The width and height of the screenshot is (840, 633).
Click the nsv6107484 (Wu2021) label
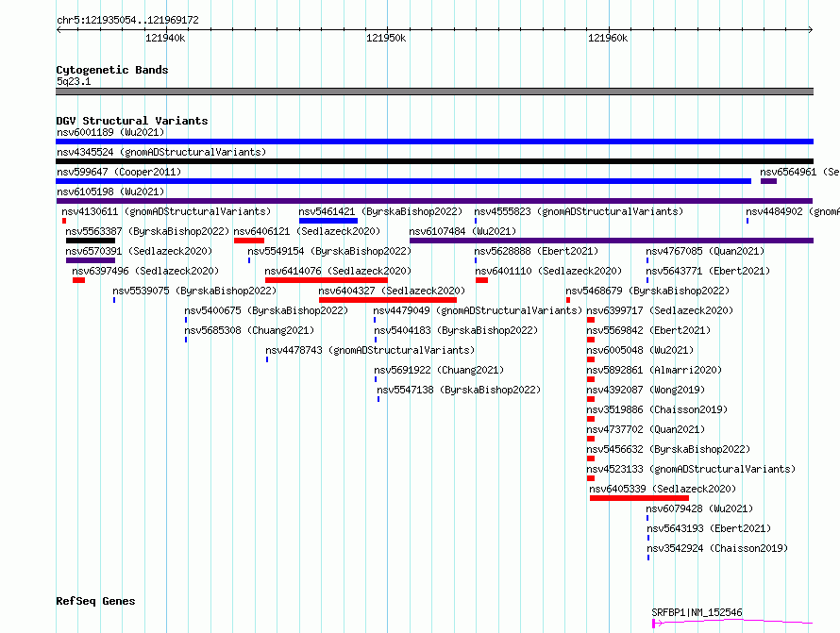462,231
